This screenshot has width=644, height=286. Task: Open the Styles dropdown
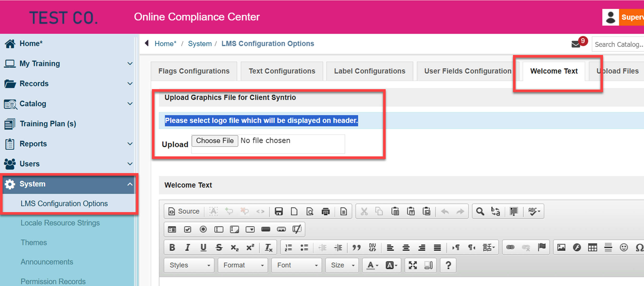(x=189, y=265)
